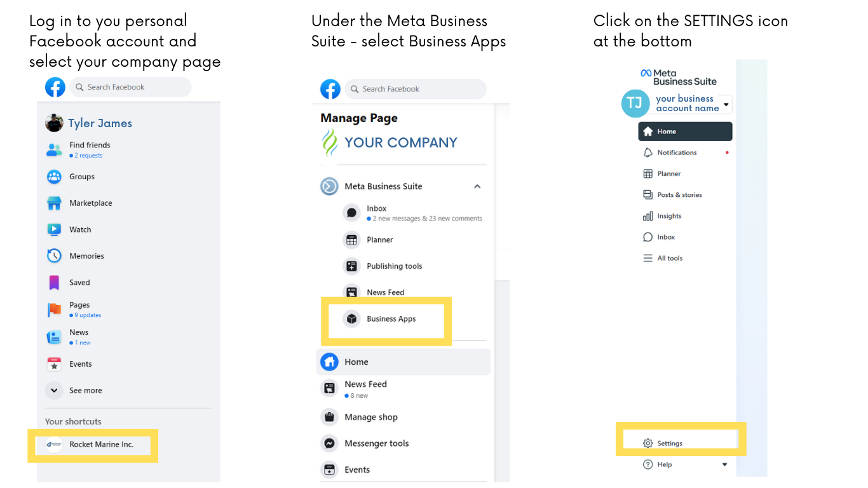Open the Find friends icon
Image resolution: width=868 pixels, height=488 pixels.
pyautogui.click(x=54, y=150)
